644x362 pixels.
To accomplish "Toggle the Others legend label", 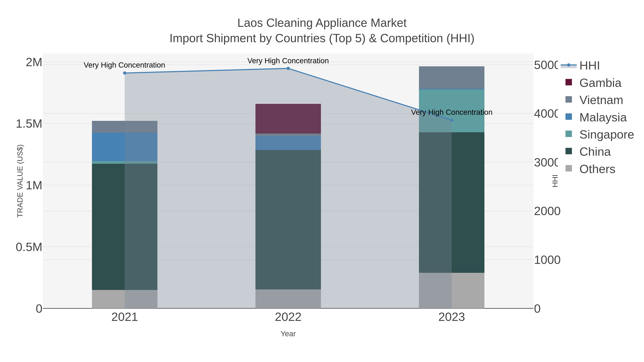I will [x=597, y=169].
